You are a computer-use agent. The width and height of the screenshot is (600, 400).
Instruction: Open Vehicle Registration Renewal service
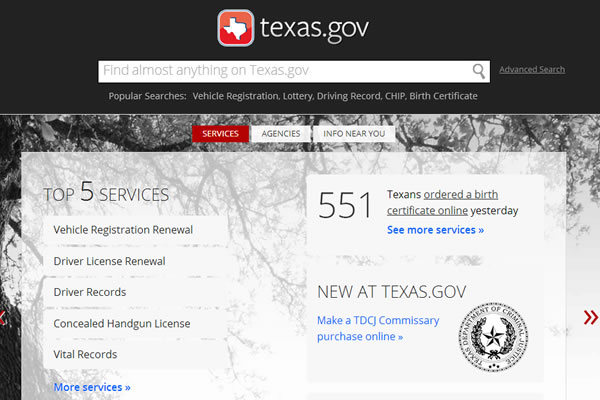136,230
